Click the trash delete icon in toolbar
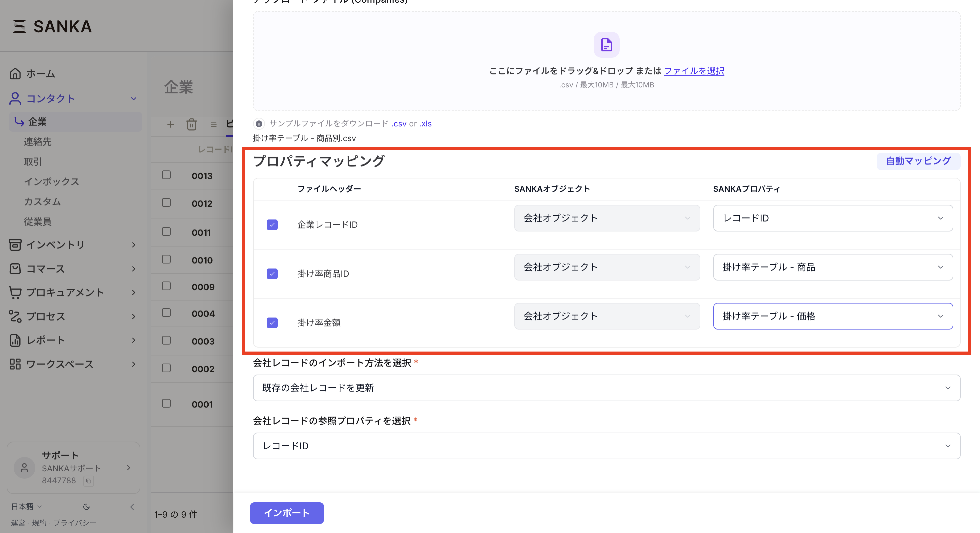 click(191, 124)
